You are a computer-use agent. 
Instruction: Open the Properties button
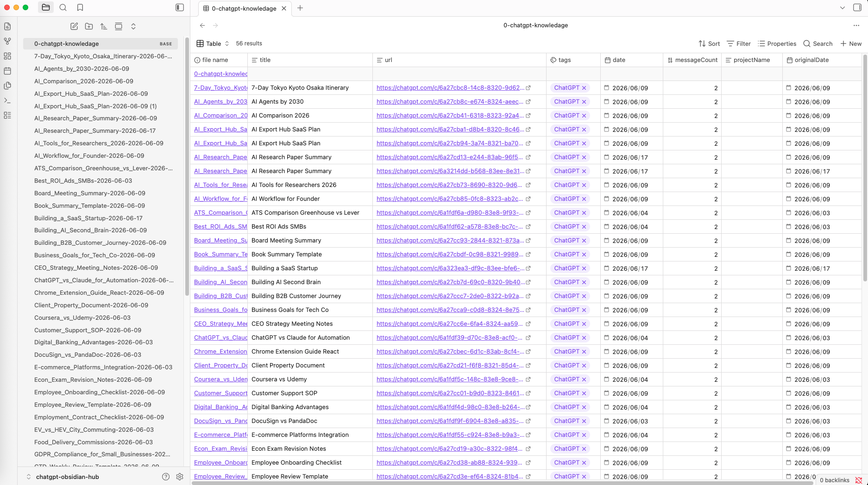pyautogui.click(x=777, y=44)
